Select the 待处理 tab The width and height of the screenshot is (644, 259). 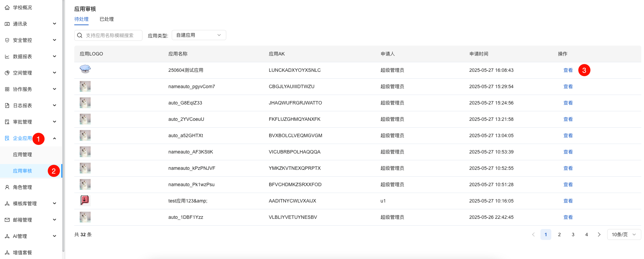click(81, 19)
